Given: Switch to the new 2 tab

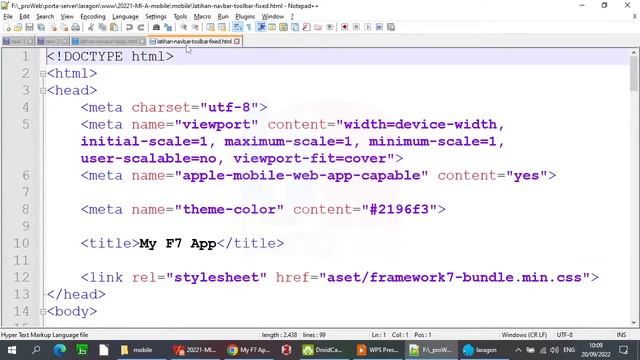Looking at the screenshot, I should (53, 42).
